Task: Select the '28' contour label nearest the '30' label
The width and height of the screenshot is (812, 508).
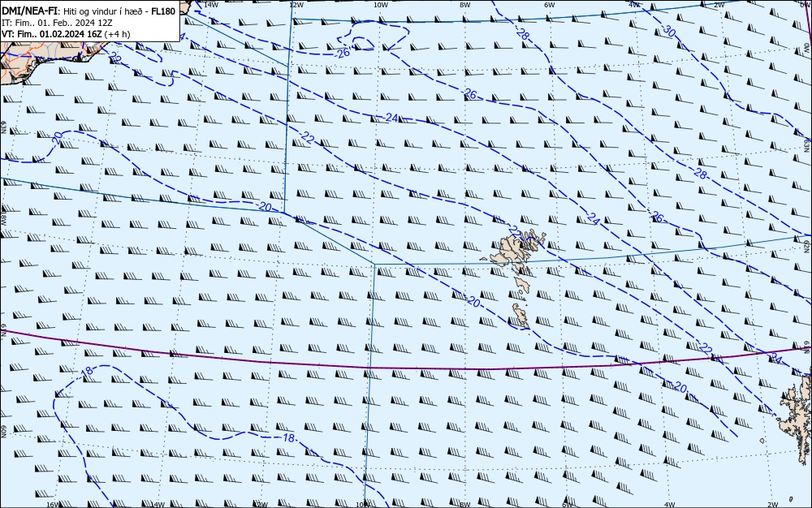Action: 523,35
